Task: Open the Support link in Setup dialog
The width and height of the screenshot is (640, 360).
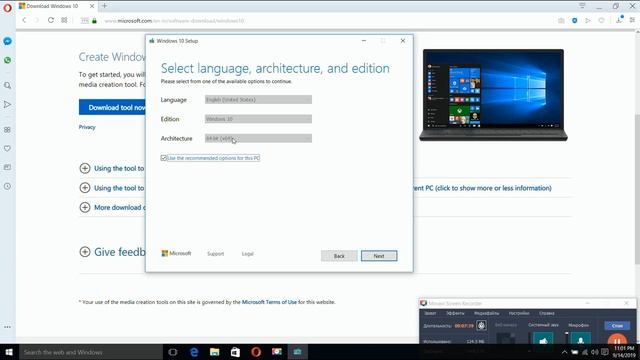Action: [x=216, y=254]
